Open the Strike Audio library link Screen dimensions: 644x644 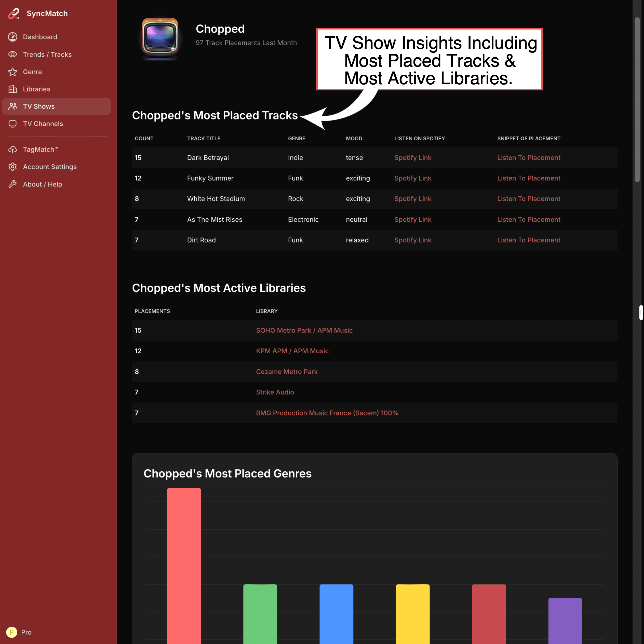[275, 392]
